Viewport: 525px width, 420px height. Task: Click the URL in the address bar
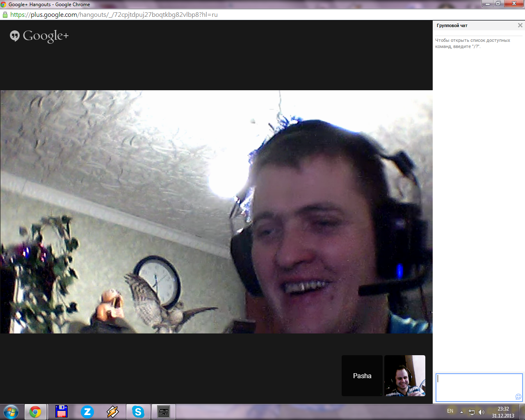[x=114, y=14]
